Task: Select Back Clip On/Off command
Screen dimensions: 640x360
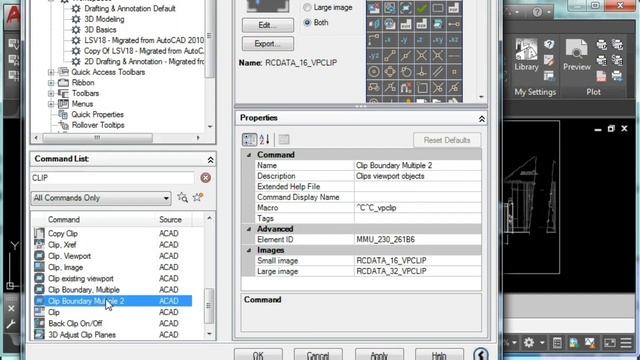Action: (75, 323)
